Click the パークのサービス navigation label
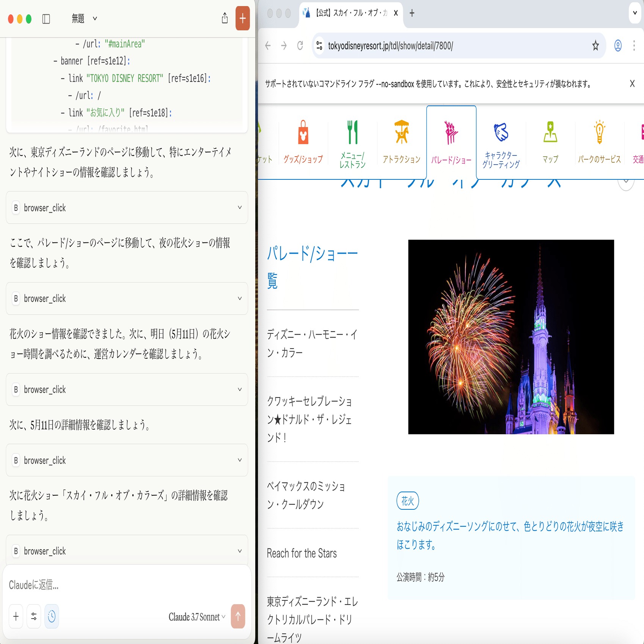This screenshot has width=644, height=644. tap(600, 159)
